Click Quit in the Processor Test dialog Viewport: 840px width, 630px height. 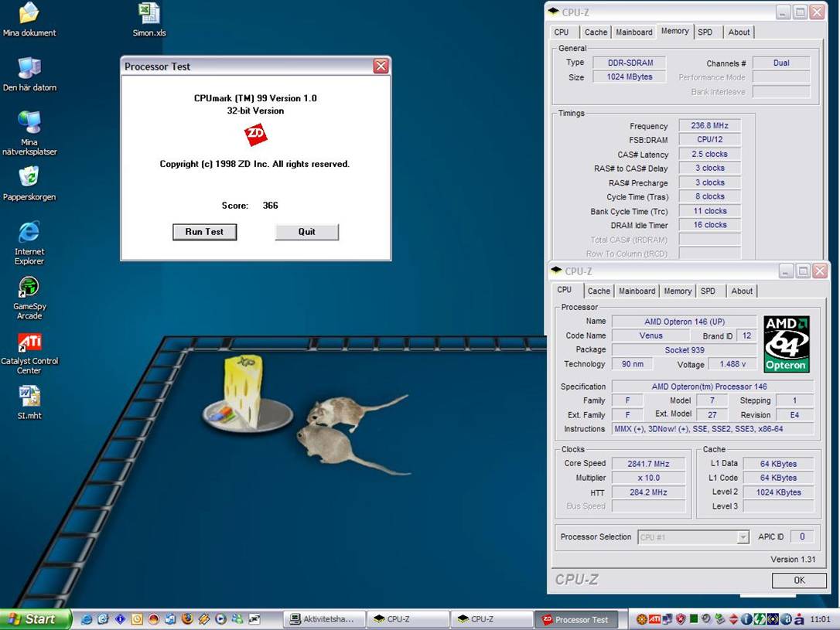306,232
